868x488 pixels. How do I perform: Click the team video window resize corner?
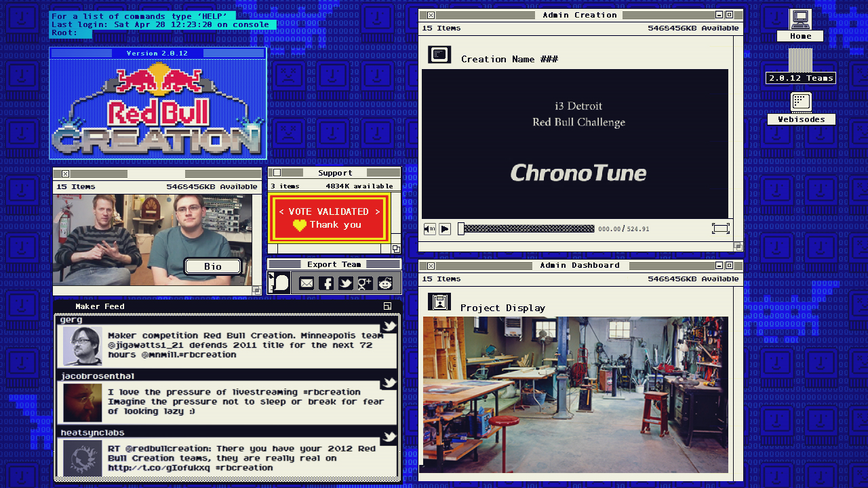256,290
